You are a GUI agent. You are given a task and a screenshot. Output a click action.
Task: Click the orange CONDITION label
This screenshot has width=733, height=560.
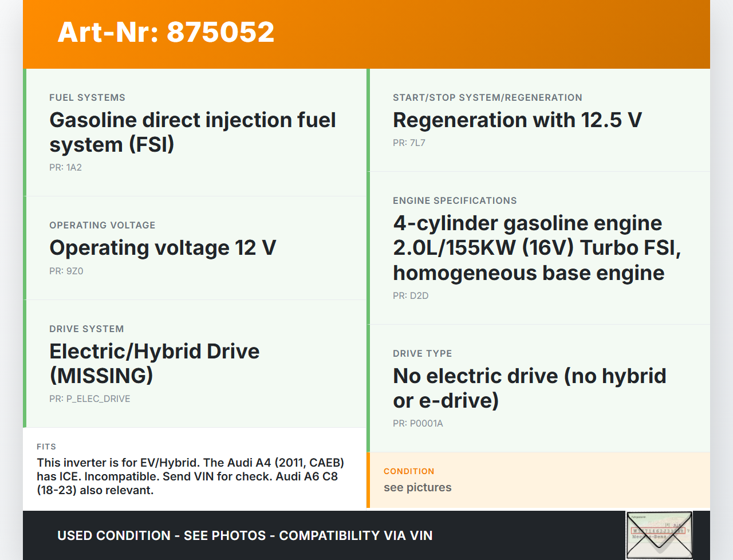point(409,471)
